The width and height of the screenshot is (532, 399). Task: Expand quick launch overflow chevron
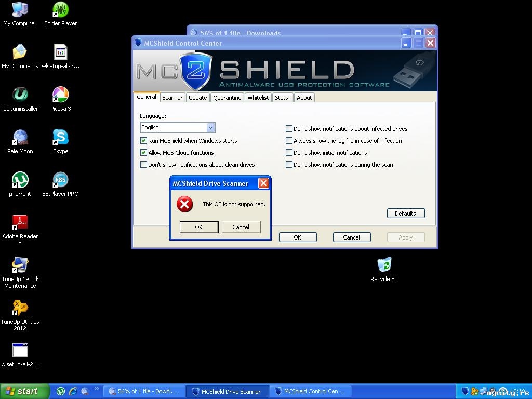pos(97,389)
